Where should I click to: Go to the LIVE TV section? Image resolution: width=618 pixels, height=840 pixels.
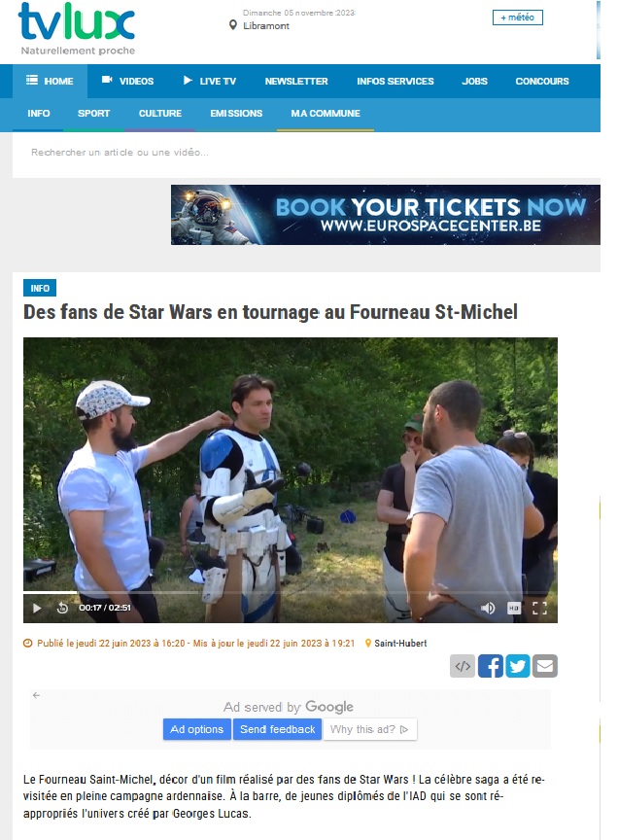pyautogui.click(x=209, y=81)
